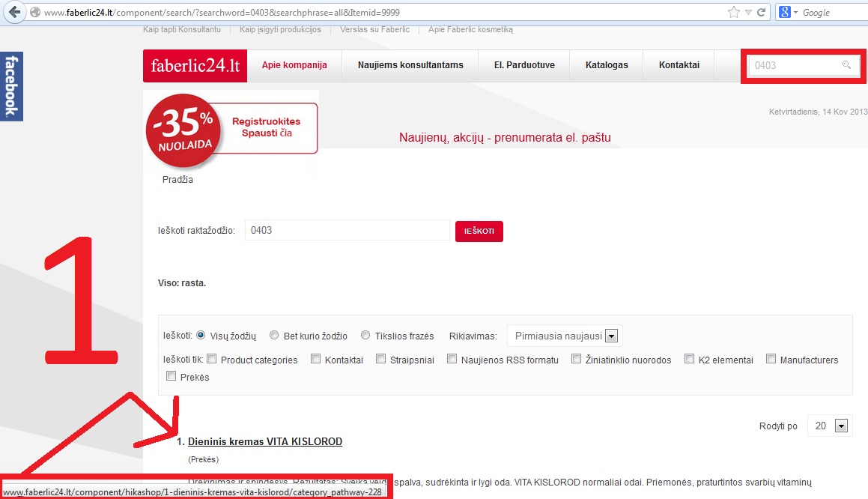Check the Naujienos RSS formatu checkbox
This screenshot has width=868, height=499.
pyautogui.click(x=452, y=359)
